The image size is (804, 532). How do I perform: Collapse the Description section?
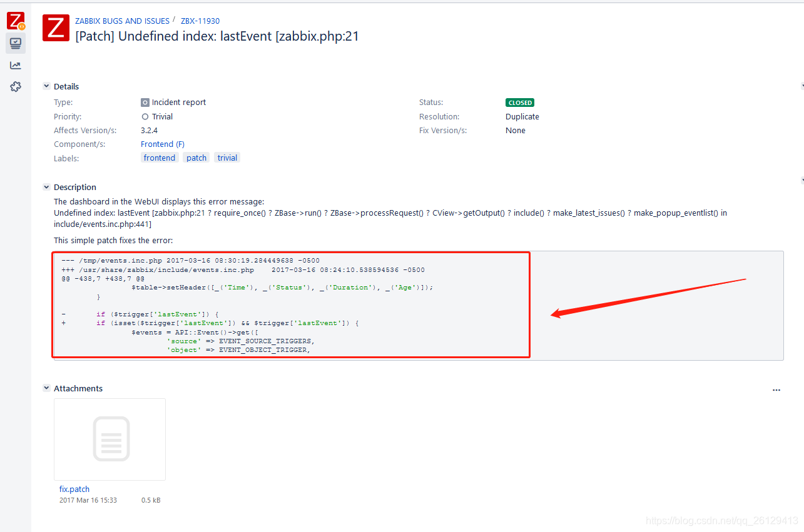(46, 187)
